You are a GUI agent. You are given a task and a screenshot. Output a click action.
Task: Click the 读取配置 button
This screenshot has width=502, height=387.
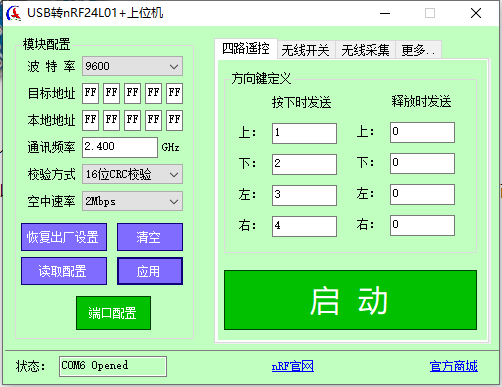(x=64, y=271)
